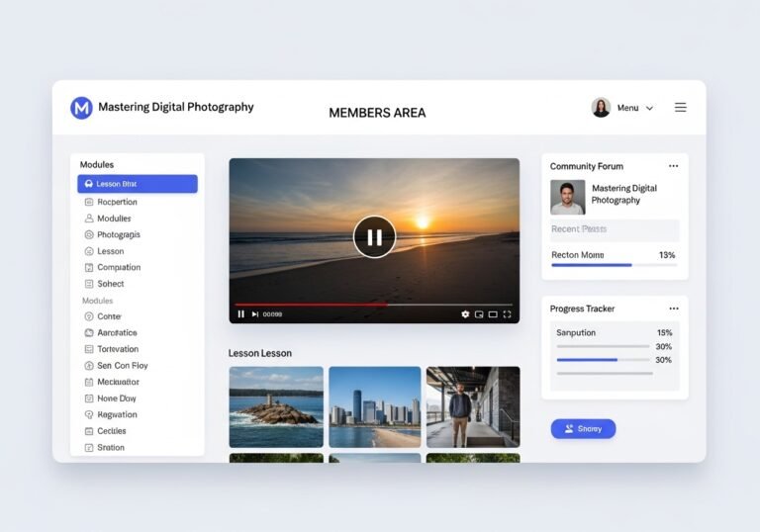Select Sen Con Floy in sidebar
This screenshot has height=532, width=760.
coord(122,366)
